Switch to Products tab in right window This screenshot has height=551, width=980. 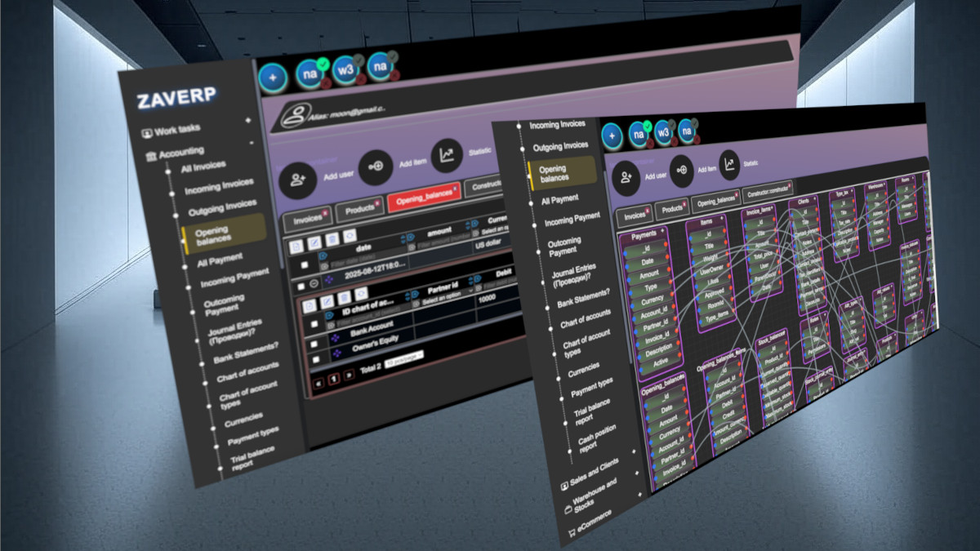(673, 209)
